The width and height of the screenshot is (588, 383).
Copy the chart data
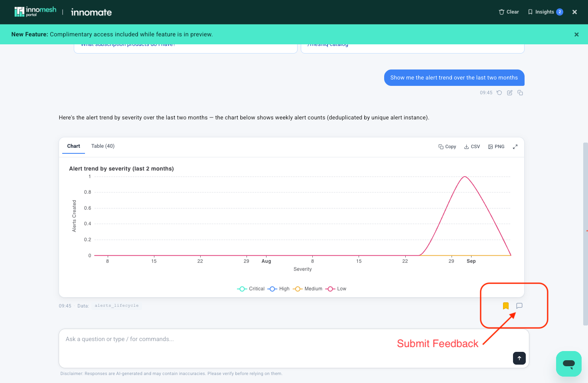tap(447, 147)
